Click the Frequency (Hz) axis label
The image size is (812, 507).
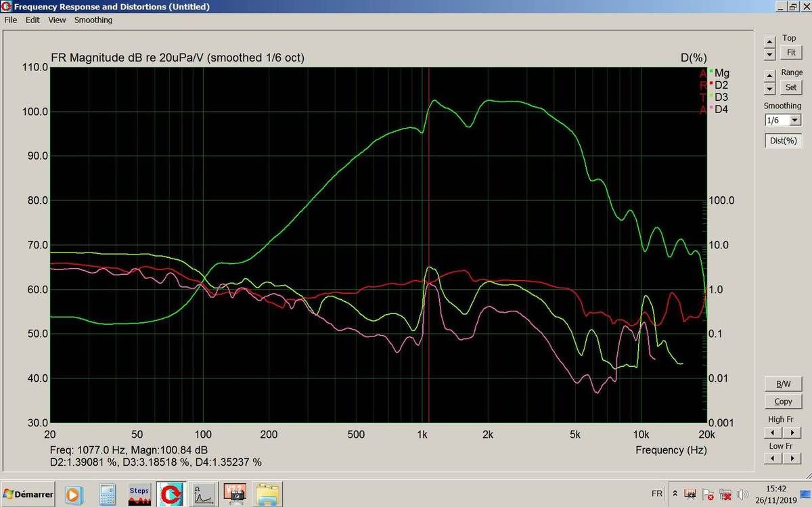[x=671, y=450]
